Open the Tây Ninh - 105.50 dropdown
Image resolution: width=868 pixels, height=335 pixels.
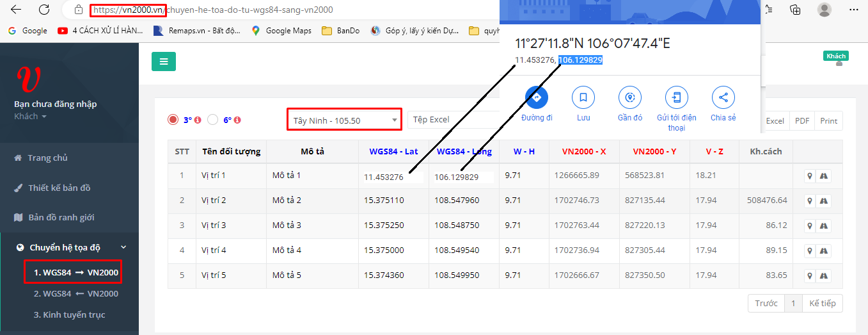pyautogui.click(x=345, y=120)
